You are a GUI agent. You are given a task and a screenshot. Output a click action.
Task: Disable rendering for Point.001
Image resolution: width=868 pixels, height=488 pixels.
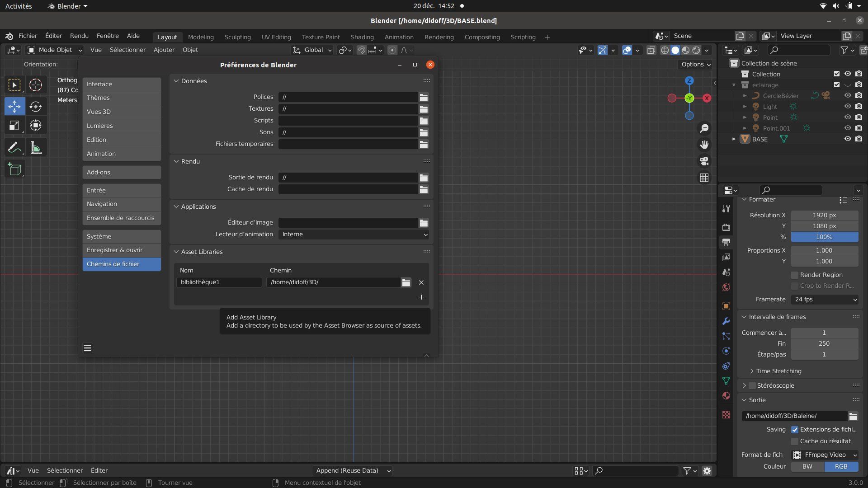(x=859, y=128)
